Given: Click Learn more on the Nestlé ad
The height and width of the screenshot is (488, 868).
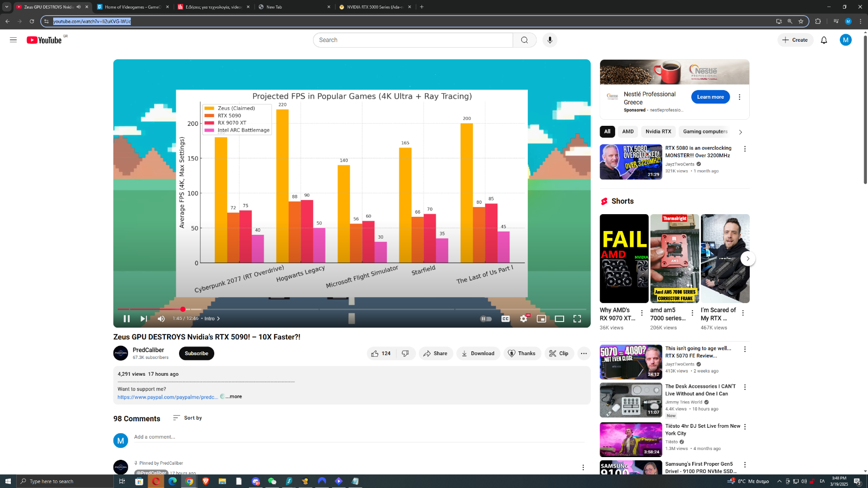Looking at the screenshot, I should coord(710,97).
